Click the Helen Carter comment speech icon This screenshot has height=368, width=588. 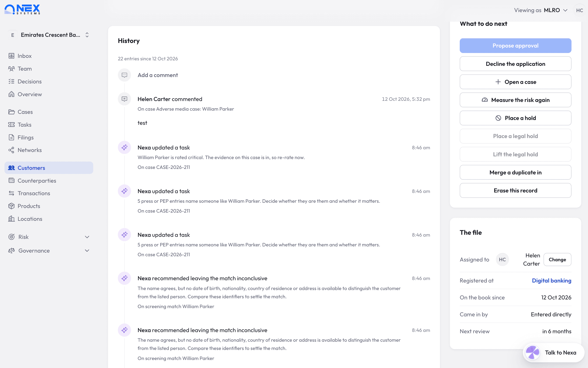[124, 99]
